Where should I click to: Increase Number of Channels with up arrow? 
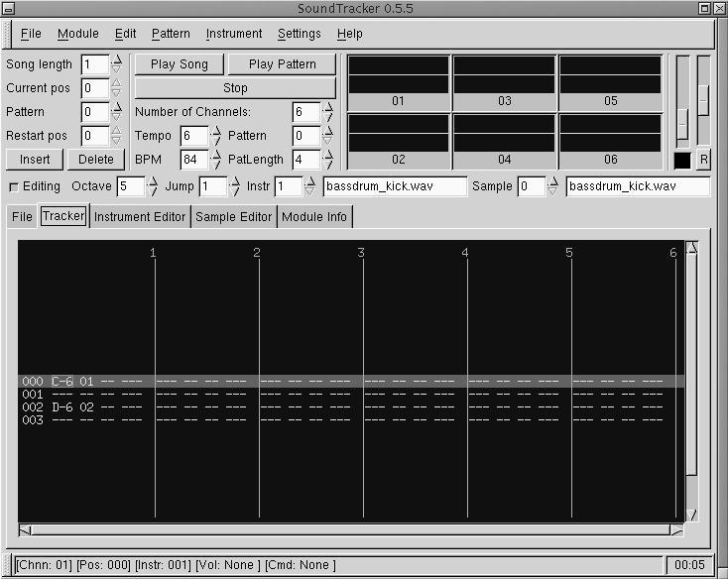(327, 106)
